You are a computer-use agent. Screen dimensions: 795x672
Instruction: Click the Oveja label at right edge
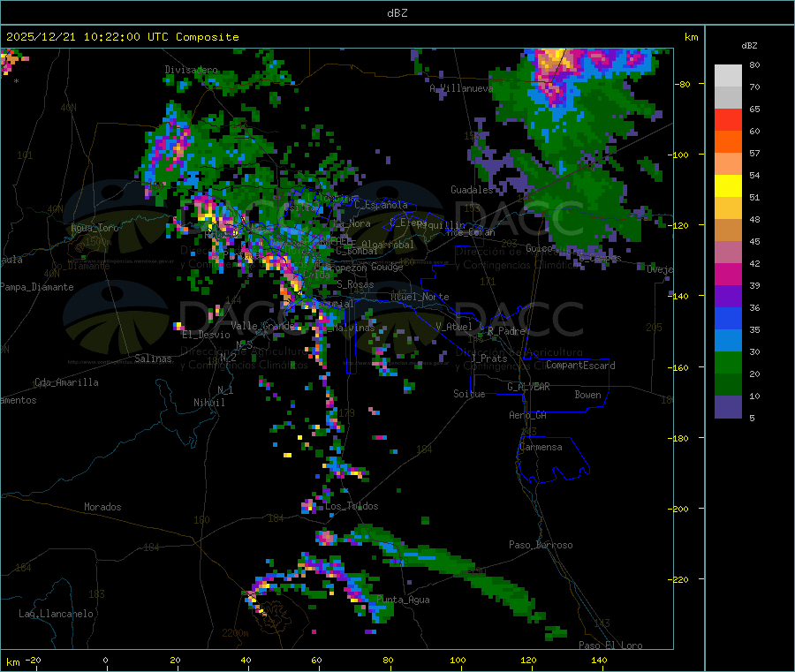[660, 269]
